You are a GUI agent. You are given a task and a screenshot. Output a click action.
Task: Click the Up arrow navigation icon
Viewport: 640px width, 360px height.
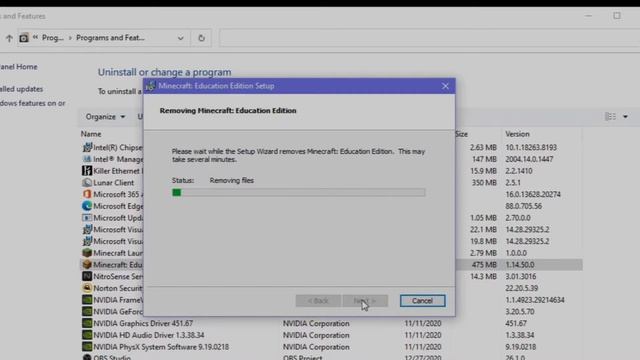click(x=9, y=38)
